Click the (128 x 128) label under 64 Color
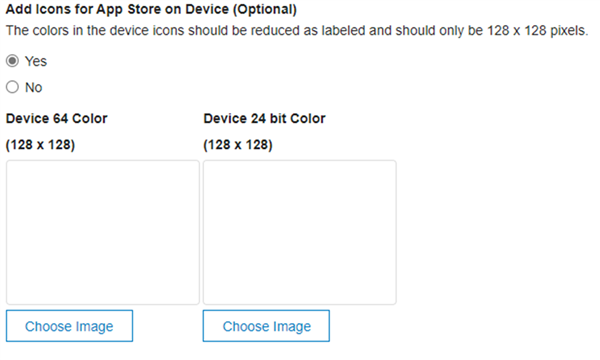600x360 pixels. click(40, 145)
